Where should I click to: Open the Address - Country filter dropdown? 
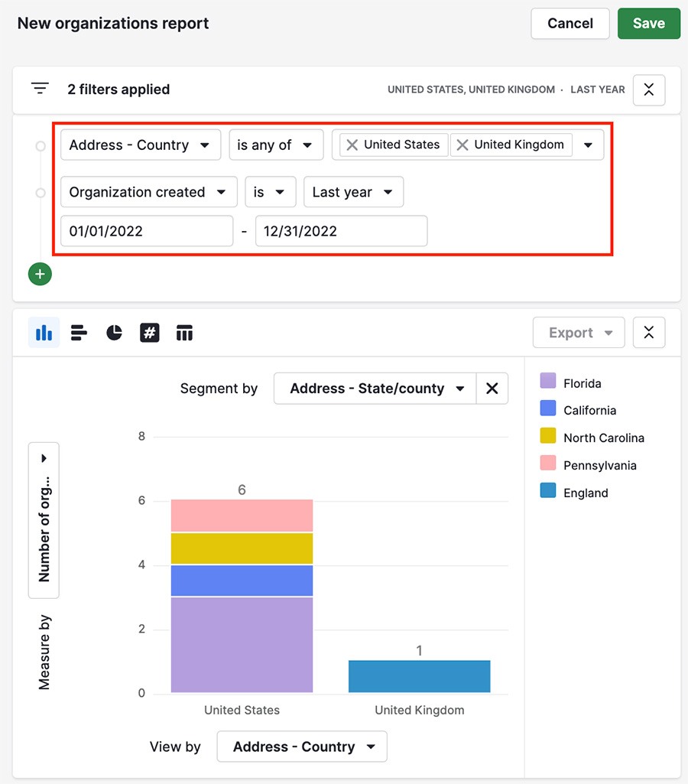click(x=140, y=145)
